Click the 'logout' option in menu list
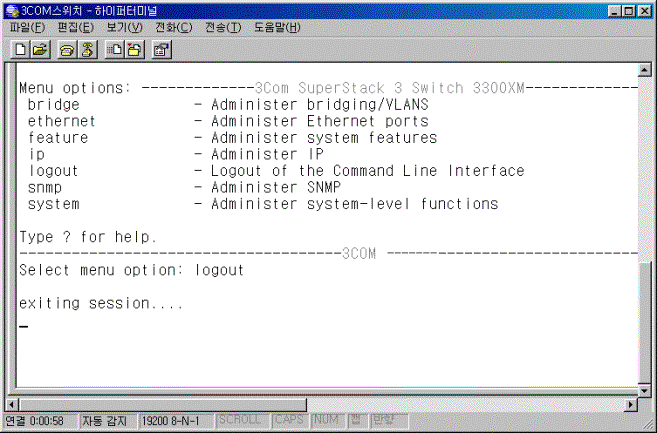The height and width of the screenshot is (433, 657). pos(53,171)
